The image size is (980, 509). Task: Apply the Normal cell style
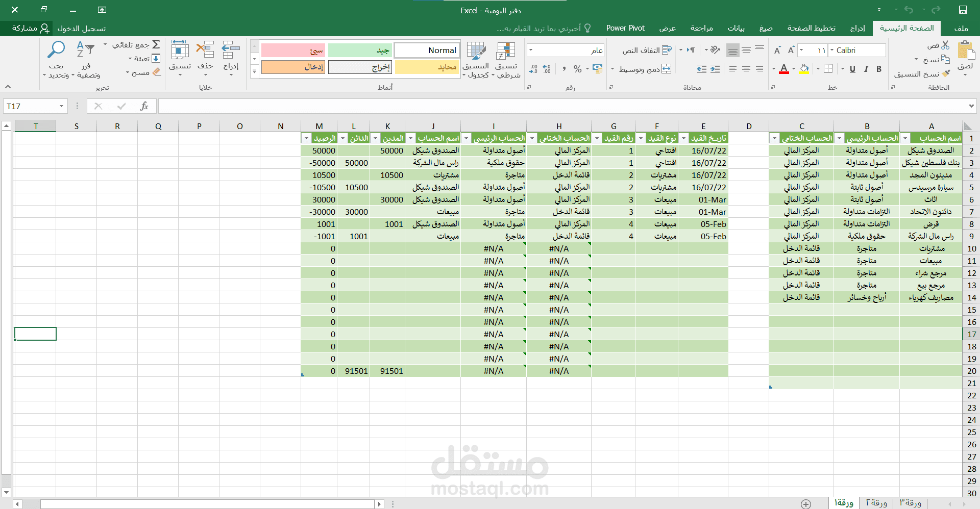point(427,50)
